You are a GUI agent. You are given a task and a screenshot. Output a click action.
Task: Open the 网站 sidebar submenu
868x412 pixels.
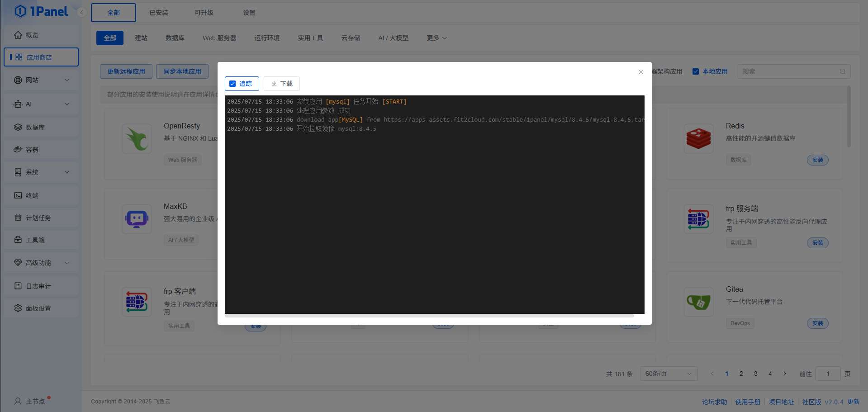[31, 80]
